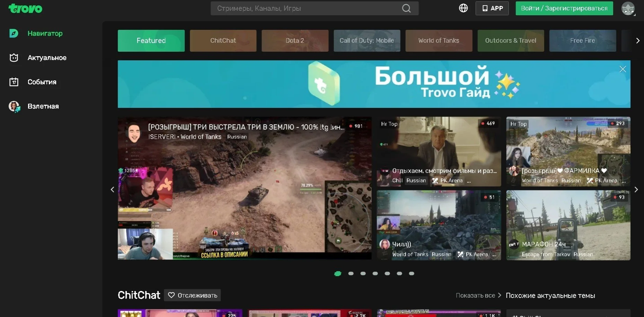Select the fifth carousel page dot
Screen dimensions: 644x317
click(387, 274)
